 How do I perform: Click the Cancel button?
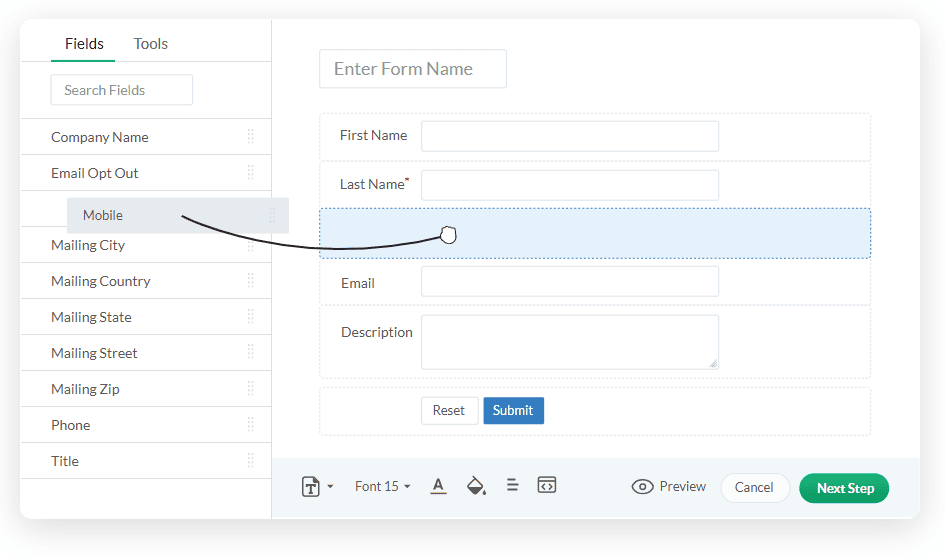[754, 488]
